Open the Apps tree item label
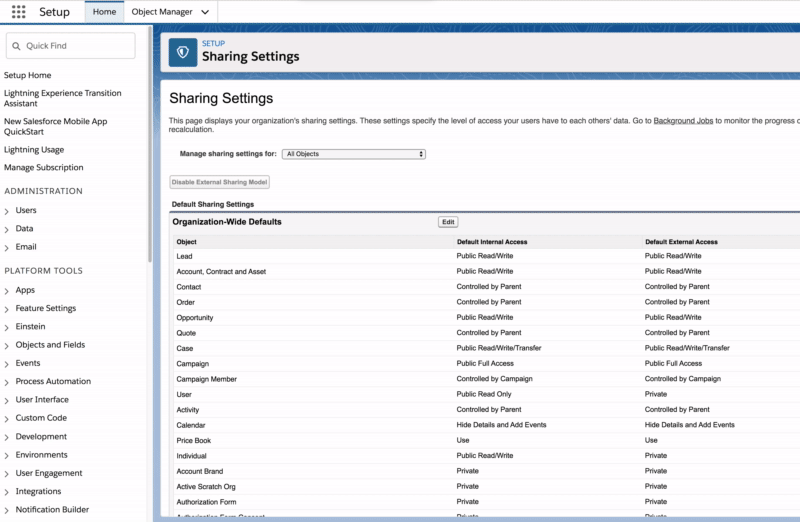 pyautogui.click(x=25, y=290)
